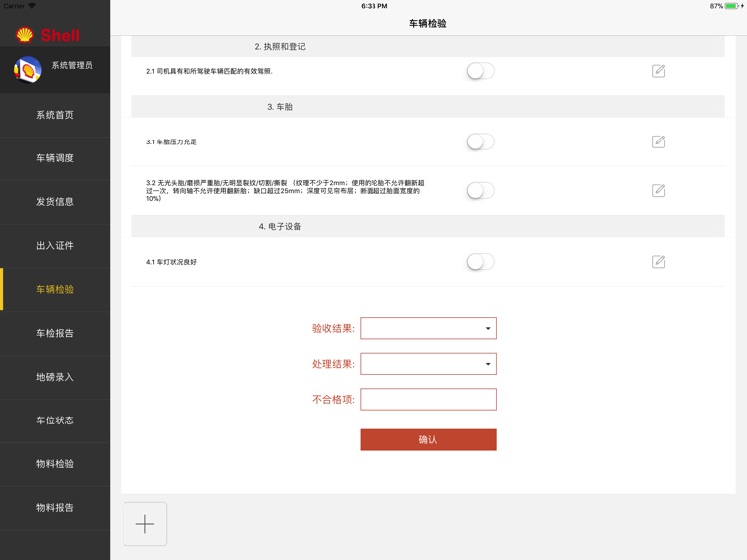Image resolution: width=747 pixels, height=560 pixels.
Task: Toggle switch for 3.2 tire wear item
Action: click(x=481, y=190)
